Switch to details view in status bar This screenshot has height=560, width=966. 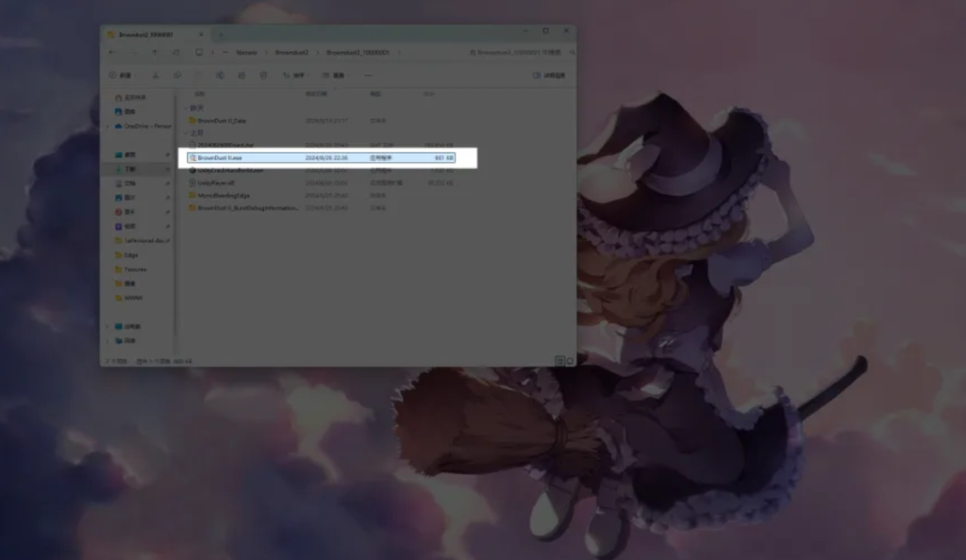click(559, 361)
